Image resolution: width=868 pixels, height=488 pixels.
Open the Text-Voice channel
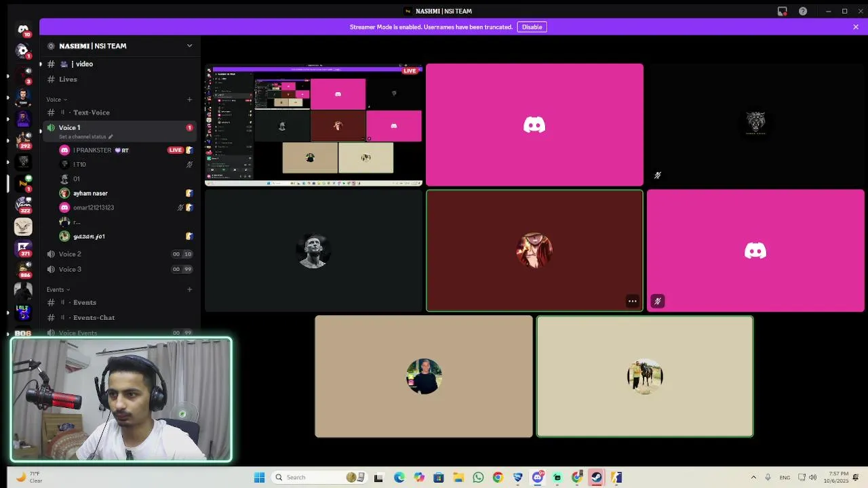click(x=119, y=113)
